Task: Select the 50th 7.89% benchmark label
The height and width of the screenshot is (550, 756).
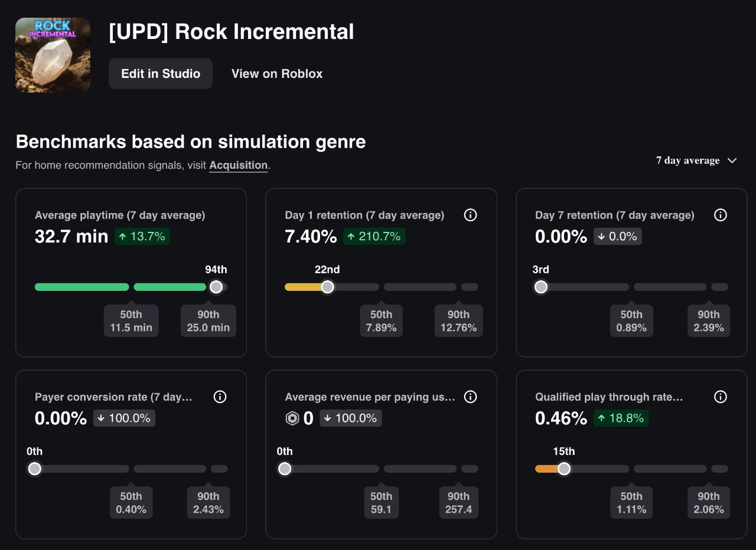Action: [x=382, y=321]
